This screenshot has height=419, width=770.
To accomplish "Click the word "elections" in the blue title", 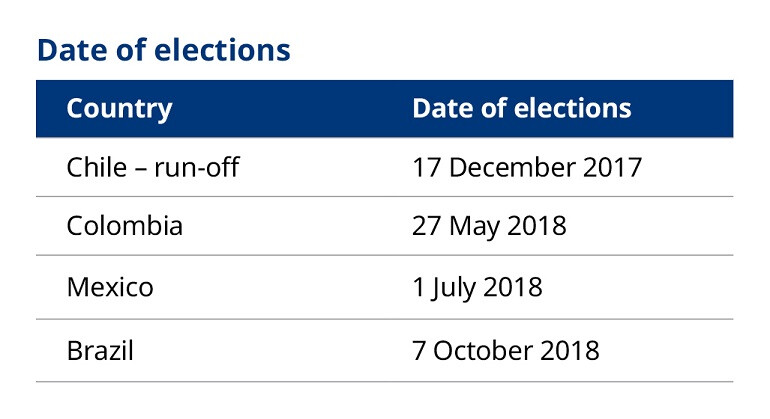I will pyautogui.click(x=222, y=50).
